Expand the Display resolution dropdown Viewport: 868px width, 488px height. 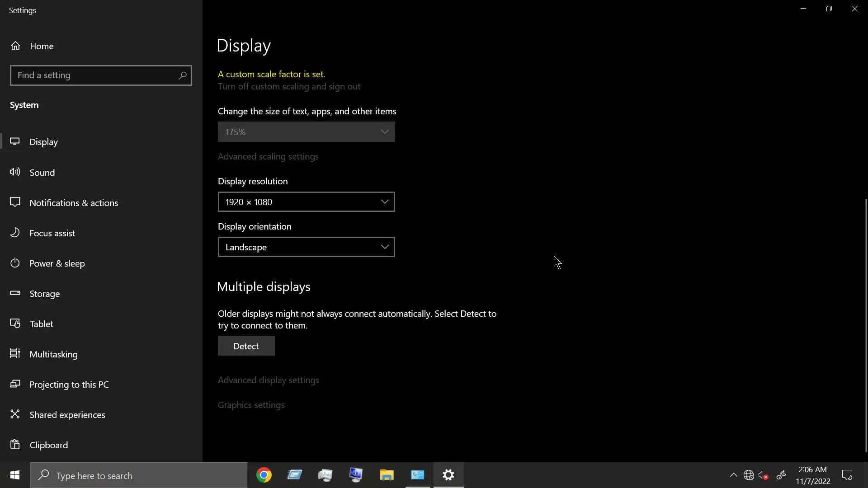coord(306,202)
